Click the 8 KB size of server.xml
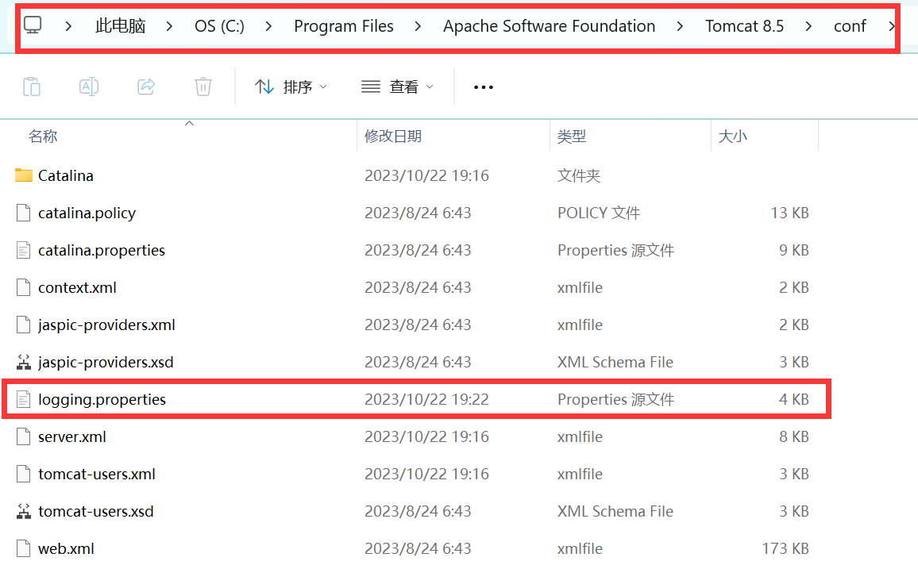 coord(794,437)
